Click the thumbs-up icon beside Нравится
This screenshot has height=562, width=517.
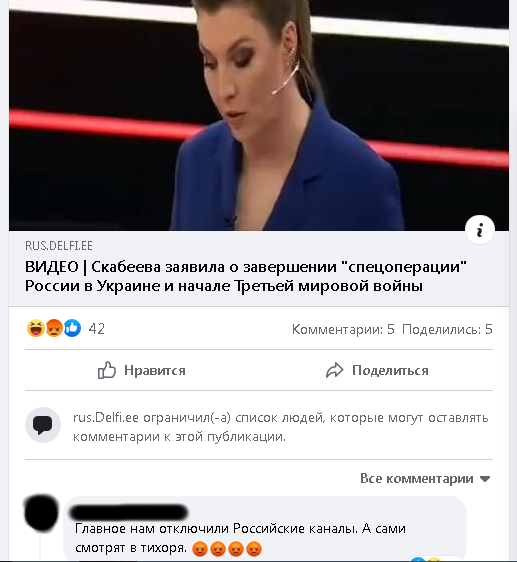pyautogui.click(x=107, y=370)
